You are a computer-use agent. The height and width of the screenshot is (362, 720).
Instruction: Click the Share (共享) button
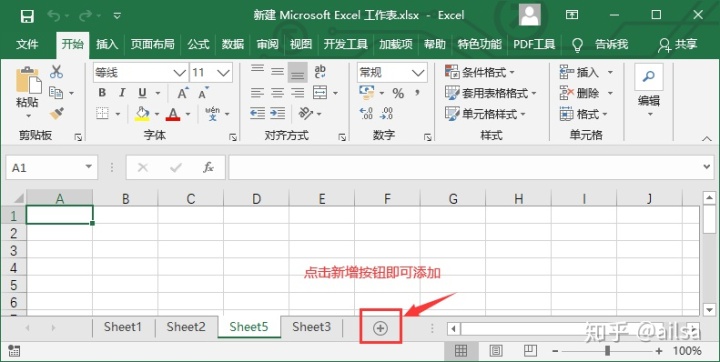[678, 45]
